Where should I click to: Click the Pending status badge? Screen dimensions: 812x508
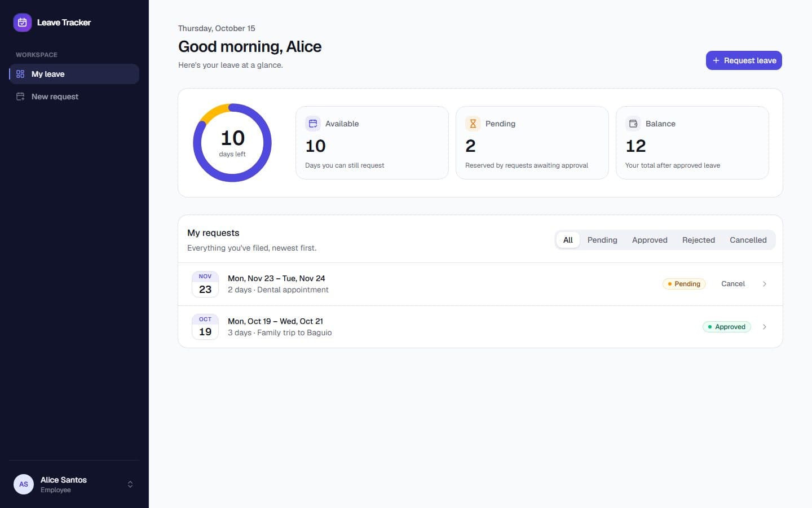click(x=684, y=284)
